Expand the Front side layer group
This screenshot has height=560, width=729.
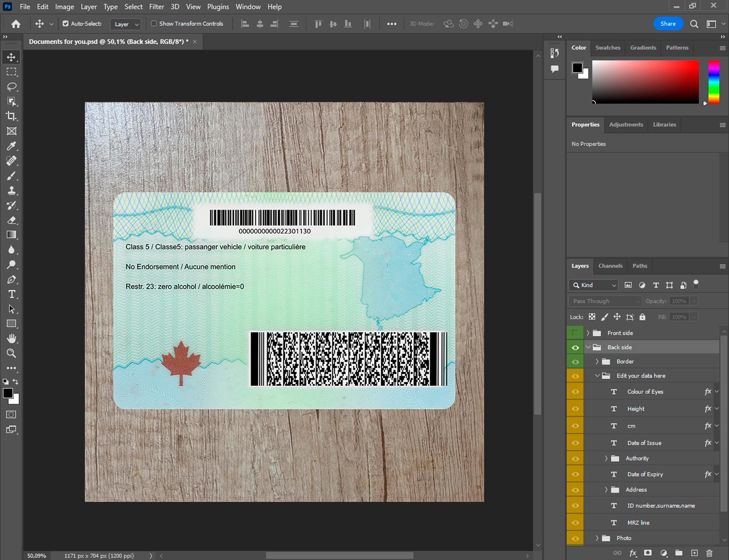(x=588, y=333)
